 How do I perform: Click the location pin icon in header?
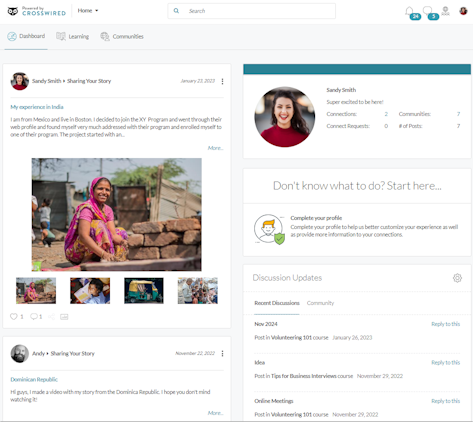pyautogui.click(x=445, y=11)
